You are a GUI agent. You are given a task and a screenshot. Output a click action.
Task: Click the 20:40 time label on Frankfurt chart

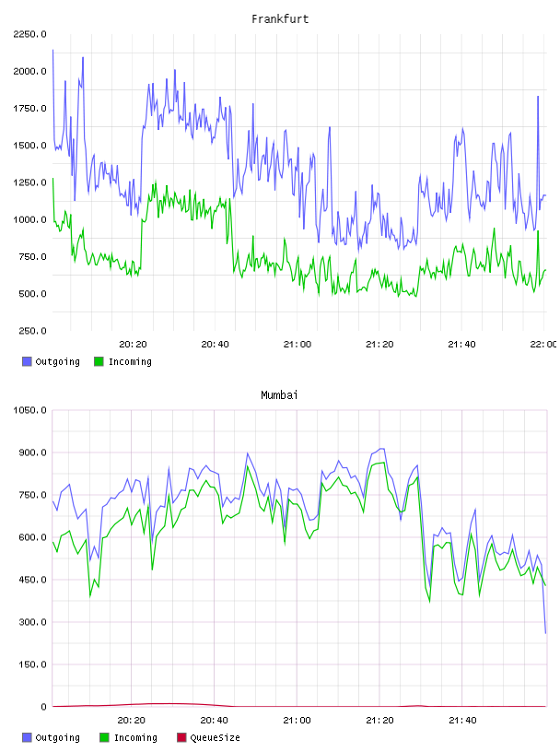point(215,345)
